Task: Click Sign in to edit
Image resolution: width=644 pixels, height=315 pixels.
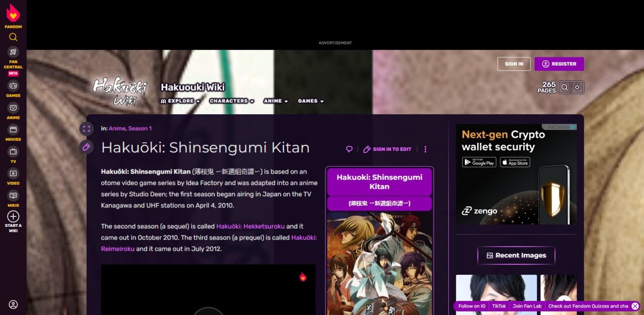Action: pyautogui.click(x=387, y=149)
